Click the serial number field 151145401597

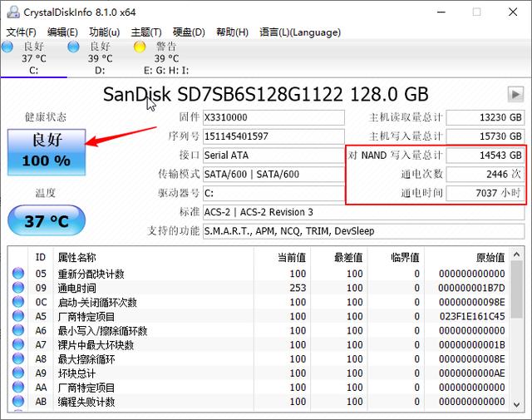(273, 136)
